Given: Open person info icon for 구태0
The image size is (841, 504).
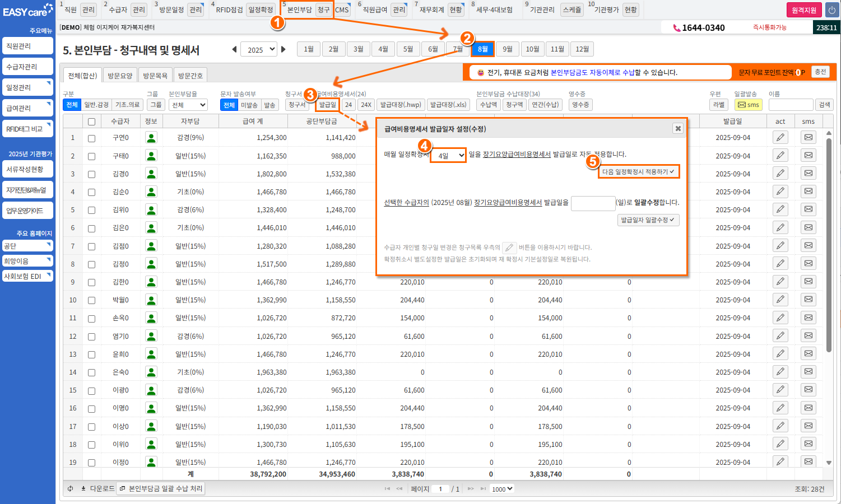Looking at the screenshot, I should click(151, 156).
